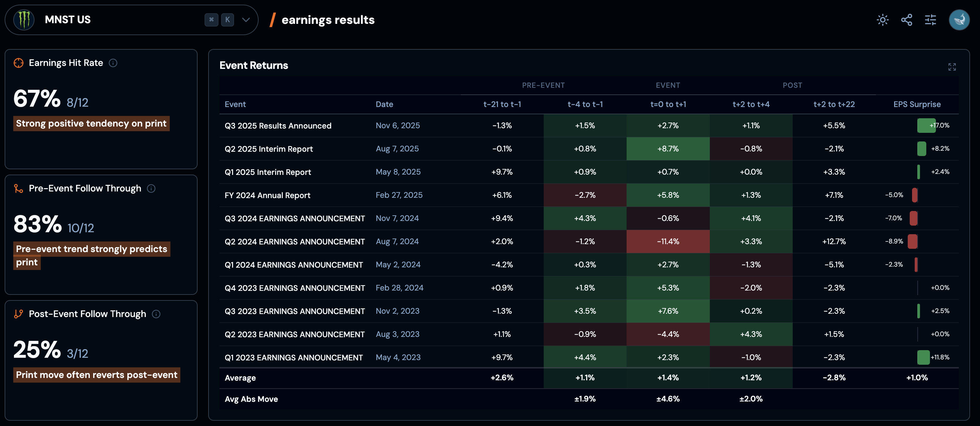Click the share icon in the header
Viewport: 980px width, 426px height.
tap(907, 20)
